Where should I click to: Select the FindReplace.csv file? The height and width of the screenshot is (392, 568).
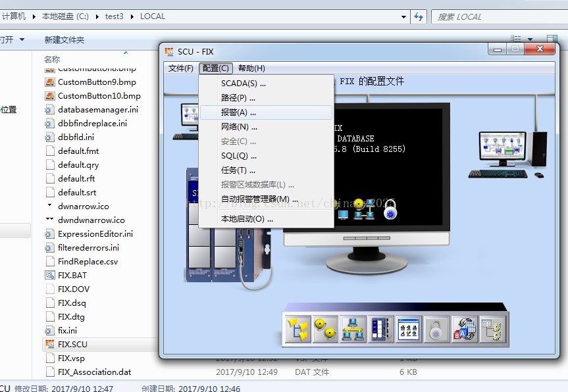(88, 261)
